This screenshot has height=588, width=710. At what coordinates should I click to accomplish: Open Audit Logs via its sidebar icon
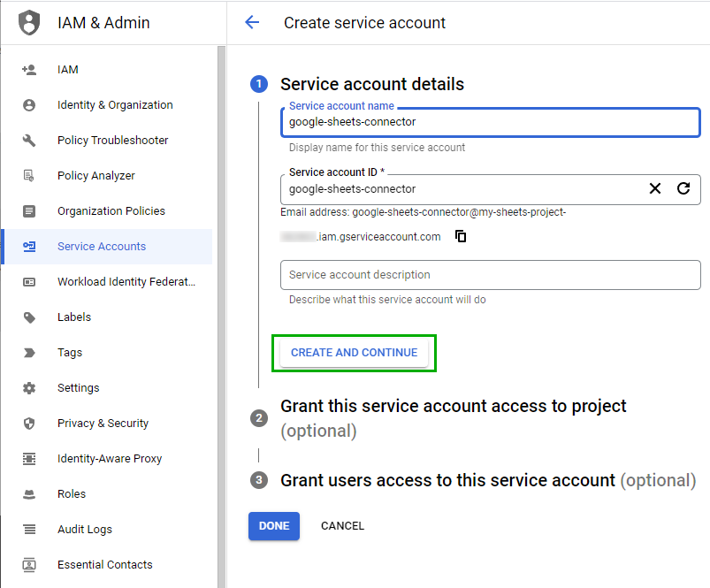pos(28,529)
